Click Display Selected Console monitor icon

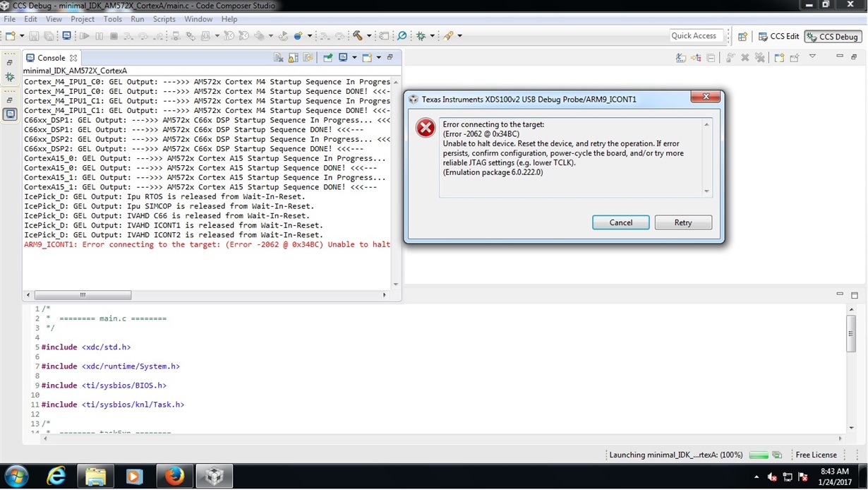343,57
